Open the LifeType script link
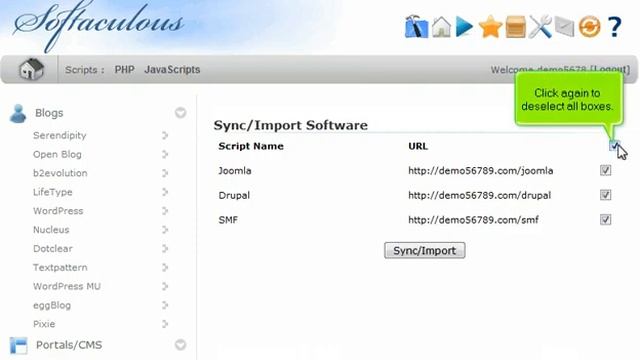The height and width of the screenshot is (360, 640). click(x=53, y=192)
